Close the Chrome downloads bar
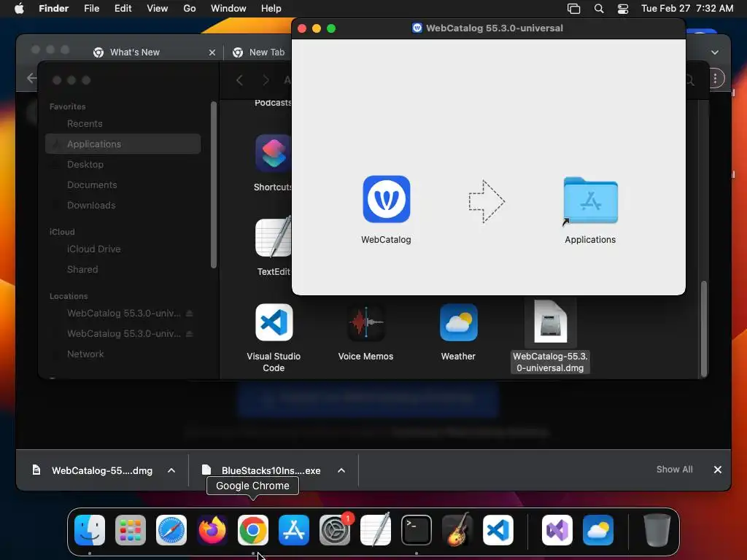The width and height of the screenshot is (747, 560). pos(718,470)
